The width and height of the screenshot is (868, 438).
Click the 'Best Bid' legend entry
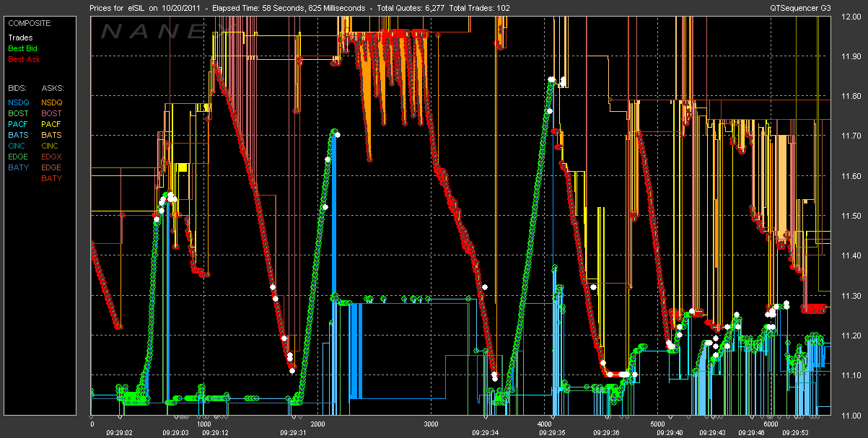click(x=22, y=48)
